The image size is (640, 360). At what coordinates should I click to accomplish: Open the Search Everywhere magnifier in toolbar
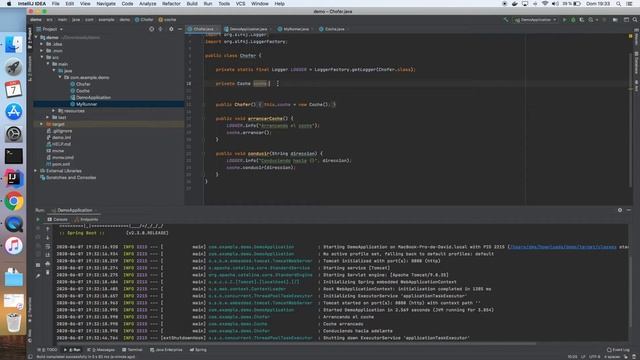(635, 20)
